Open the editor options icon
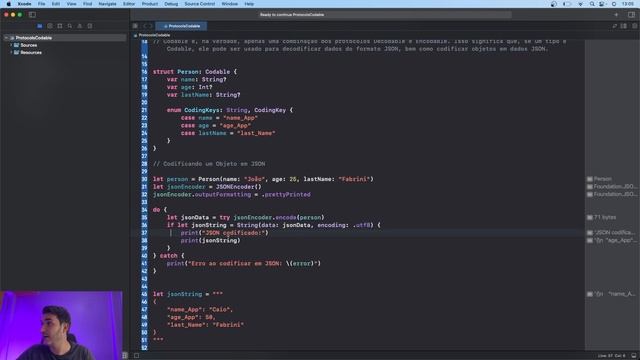This screenshot has height=360, width=640. coord(624,26)
